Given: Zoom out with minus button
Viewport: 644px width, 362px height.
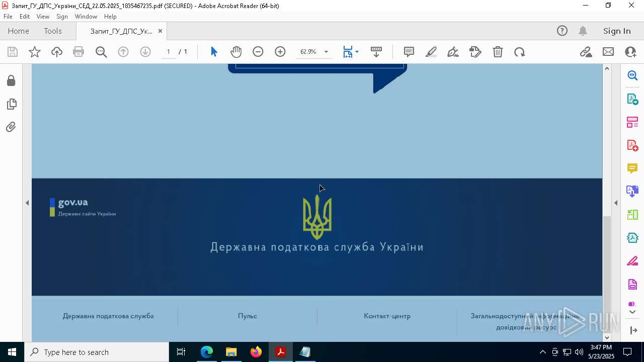Looking at the screenshot, I should [258, 52].
